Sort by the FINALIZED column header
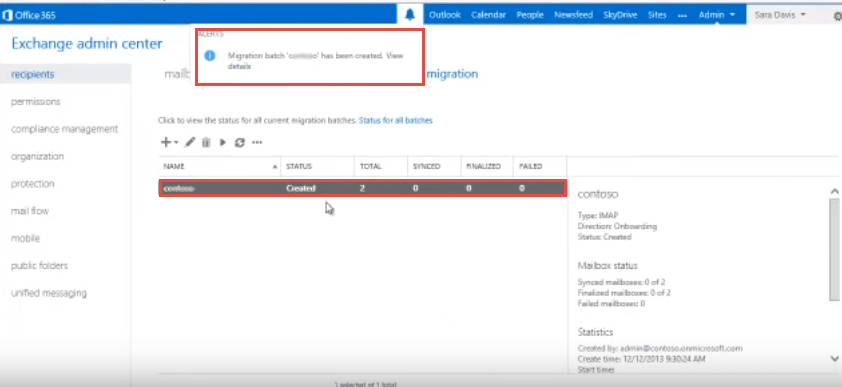Screen dimensions: 842x387 tap(487, 166)
